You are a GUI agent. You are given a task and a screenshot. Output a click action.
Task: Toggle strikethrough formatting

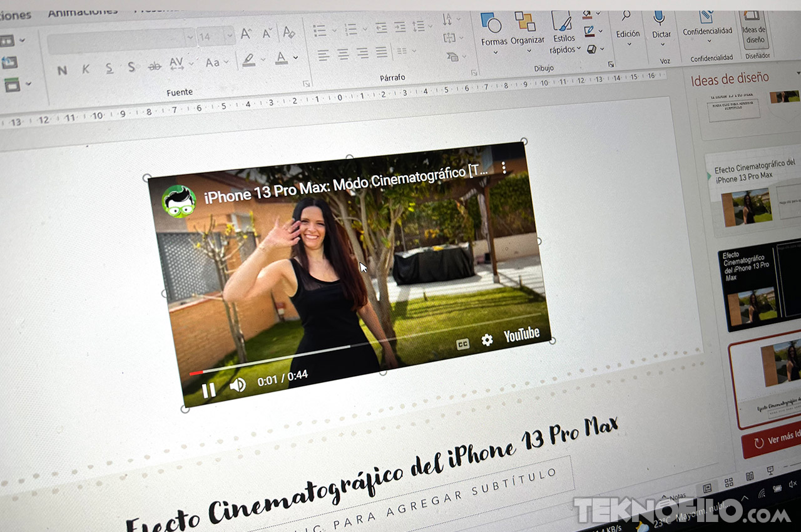coord(154,66)
